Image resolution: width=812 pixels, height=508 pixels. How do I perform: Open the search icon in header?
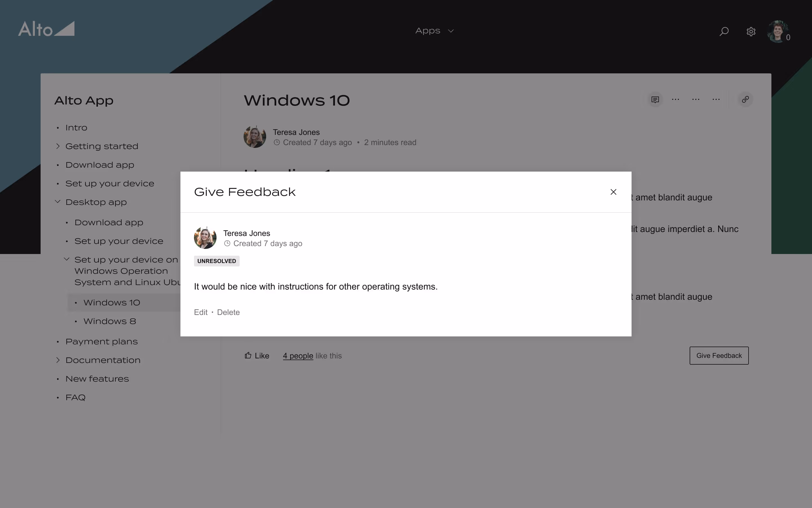point(724,31)
